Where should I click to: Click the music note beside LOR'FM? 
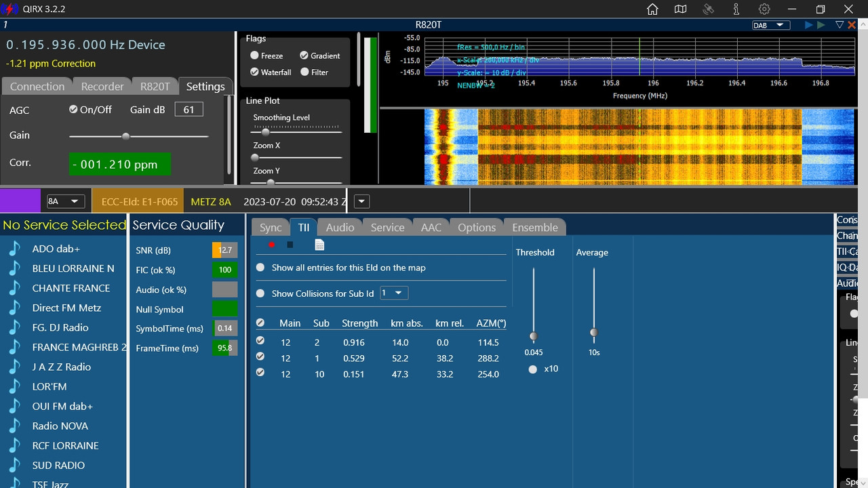click(14, 386)
